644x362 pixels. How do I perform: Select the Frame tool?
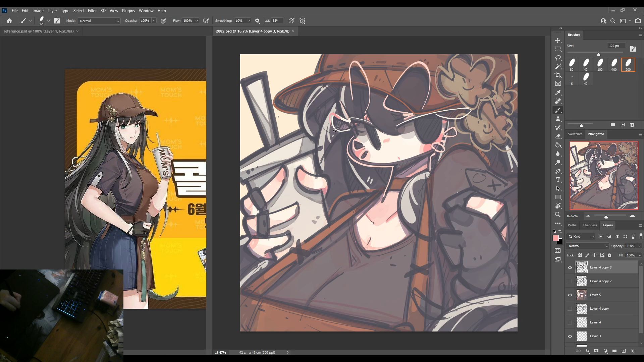pos(558,84)
